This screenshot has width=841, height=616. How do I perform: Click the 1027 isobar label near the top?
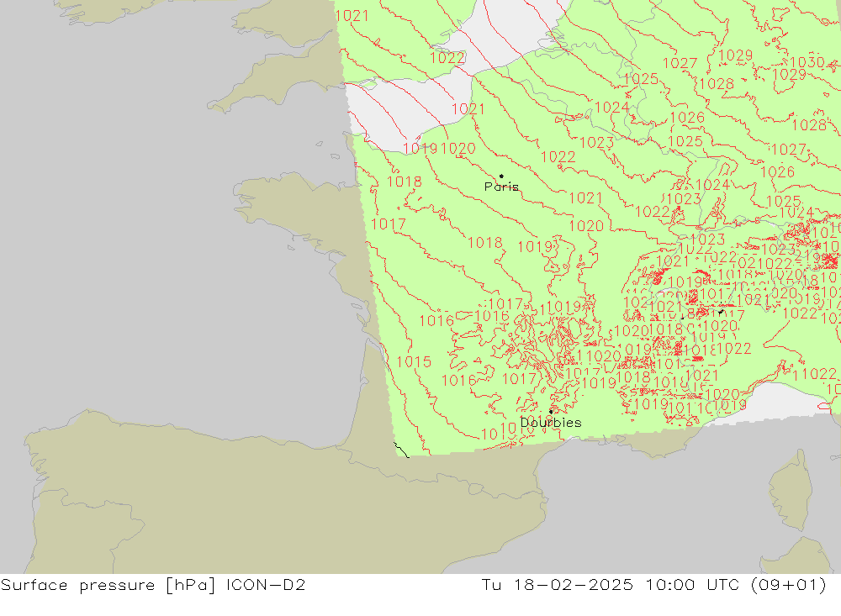pos(680,63)
